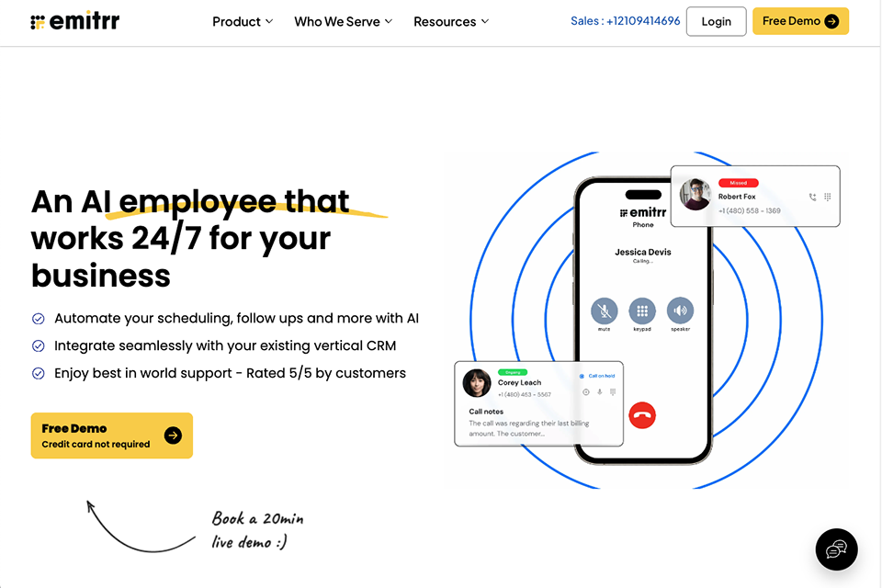Click the circular target icon on Corey Leach card
This screenshot has width=882, height=588.
point(586,391)
